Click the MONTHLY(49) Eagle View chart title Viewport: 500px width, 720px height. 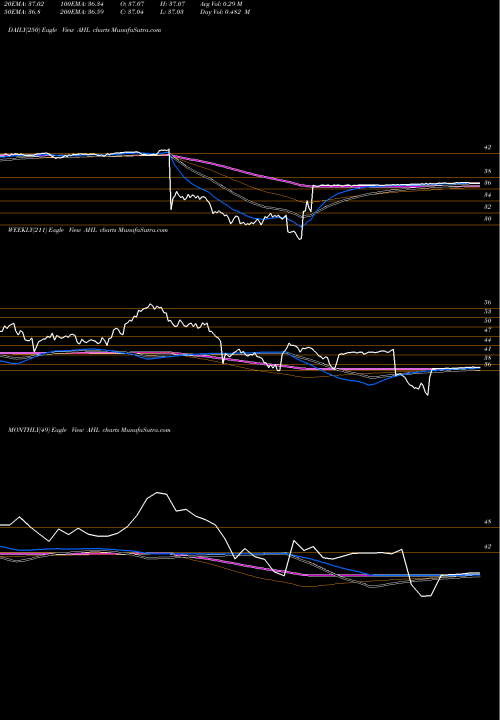pyautogui.click(x=89, y=430)
